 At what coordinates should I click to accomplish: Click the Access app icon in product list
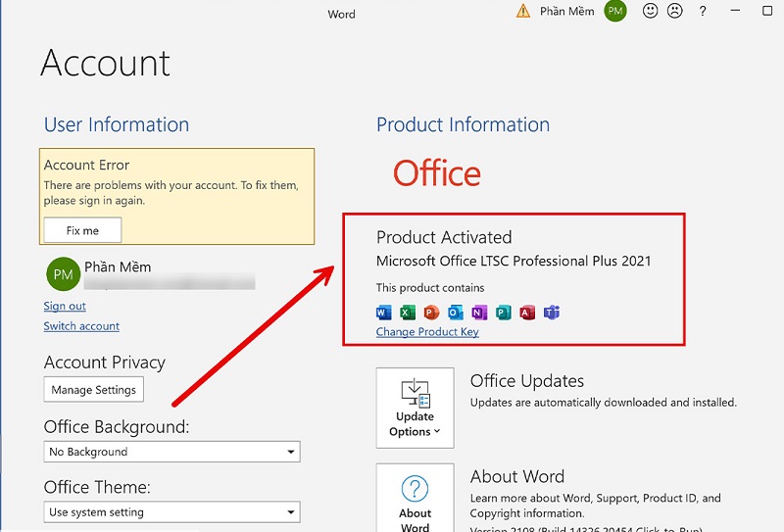click(x=527, y=313)
